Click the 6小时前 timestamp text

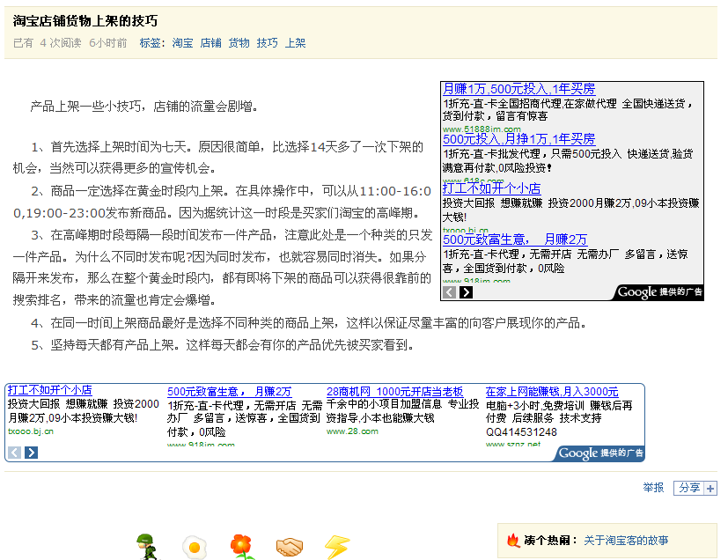[107, 43]
